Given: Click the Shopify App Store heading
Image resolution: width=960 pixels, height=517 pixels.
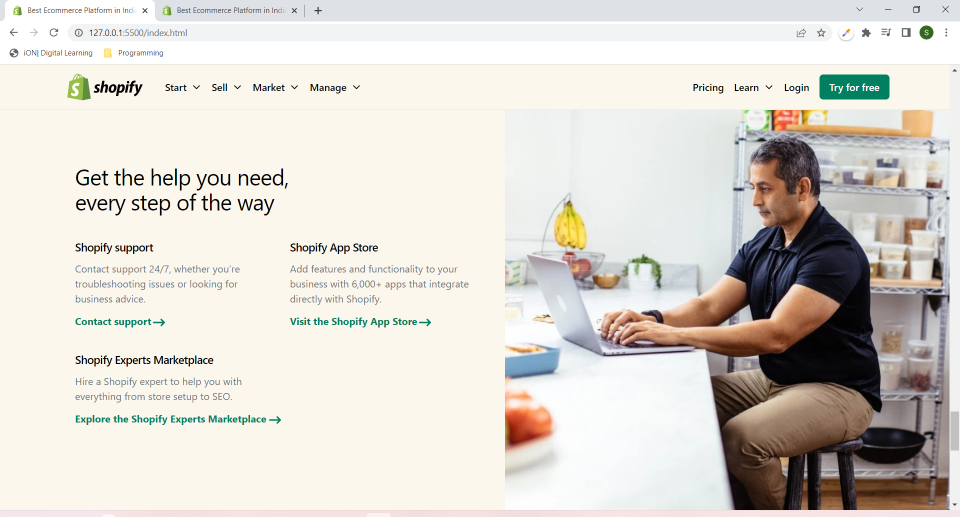Looking at the screenshot, I should point(334,247).
